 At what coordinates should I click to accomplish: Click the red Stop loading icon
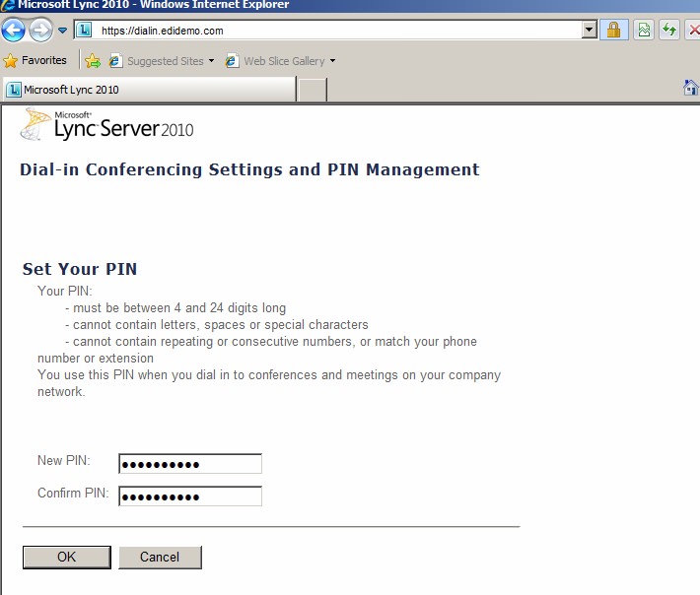(x=693, y=31)
